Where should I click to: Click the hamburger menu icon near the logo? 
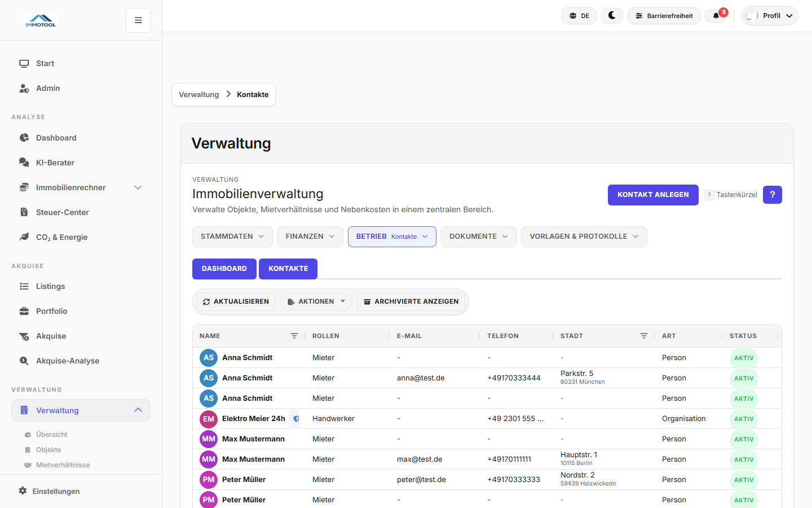pyautogui.click(x=138, y=20)
